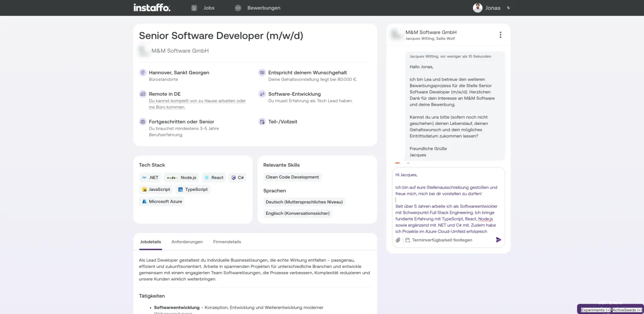The image size is (644, 314).
Task: Click the C# tech stack chip
Action: [238, 178]
